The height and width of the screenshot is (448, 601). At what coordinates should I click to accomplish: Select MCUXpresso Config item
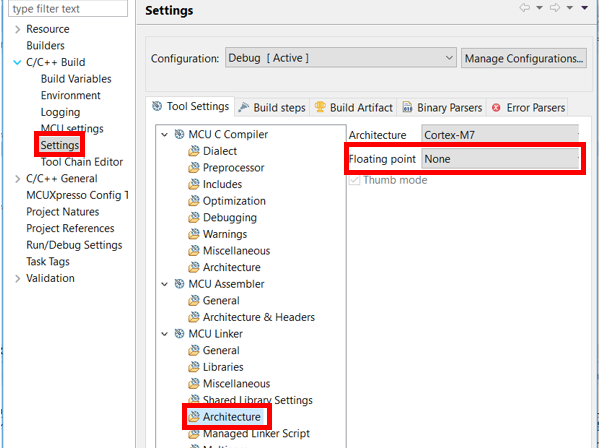tap(77, 195)
